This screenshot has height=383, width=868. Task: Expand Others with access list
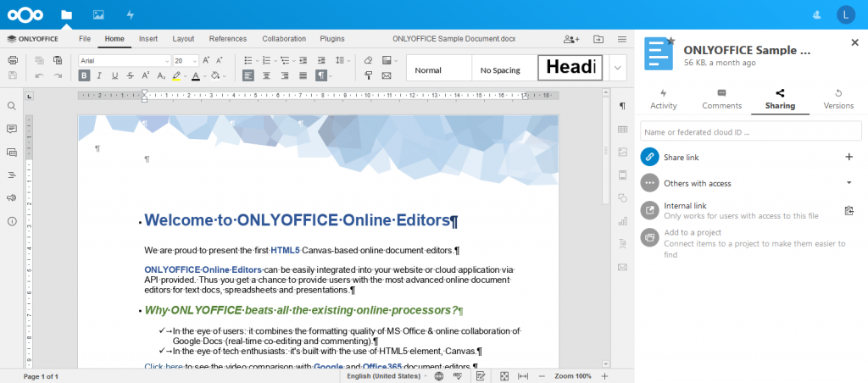[x=849, y=183]
